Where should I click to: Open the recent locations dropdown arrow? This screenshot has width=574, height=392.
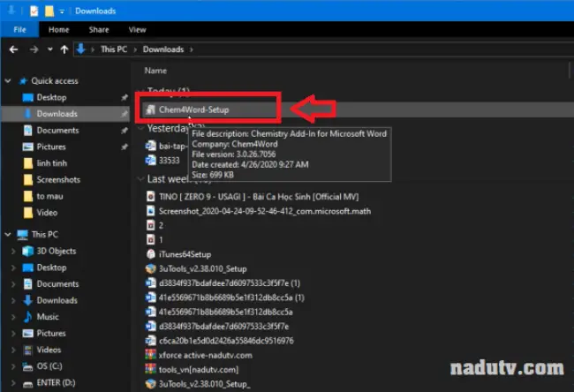pos(49,49)
